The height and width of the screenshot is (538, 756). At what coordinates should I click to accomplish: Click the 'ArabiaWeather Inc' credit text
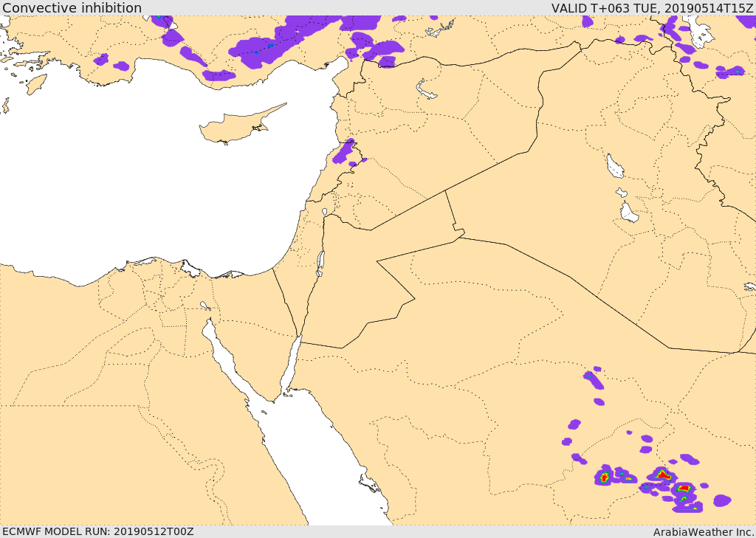(x=704, y=532)
